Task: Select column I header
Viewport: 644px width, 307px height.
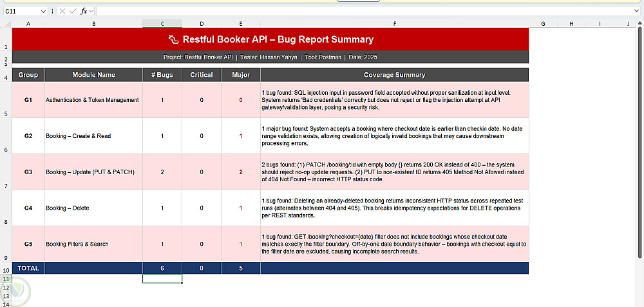Action: point(600,24)
